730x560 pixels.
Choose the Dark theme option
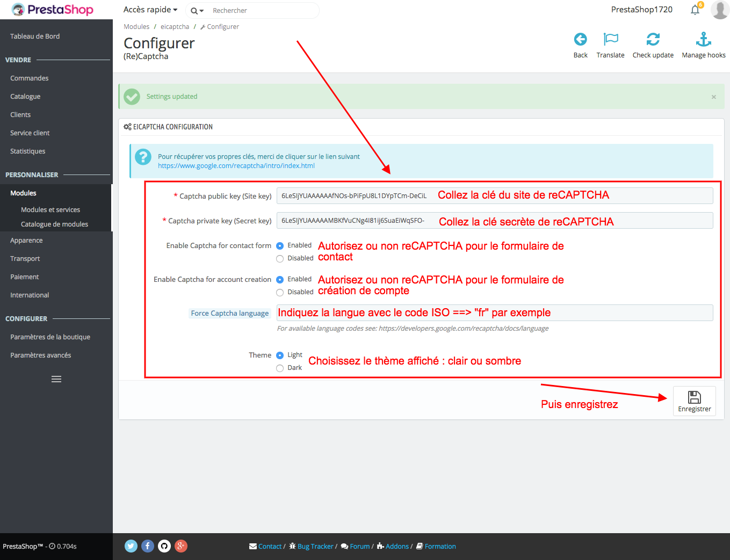(280, 368)
